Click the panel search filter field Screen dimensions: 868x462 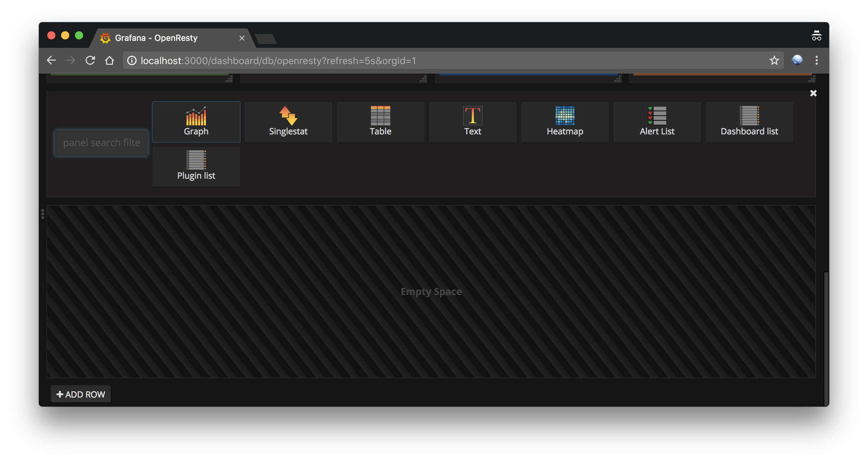click(x=101, y=143)
